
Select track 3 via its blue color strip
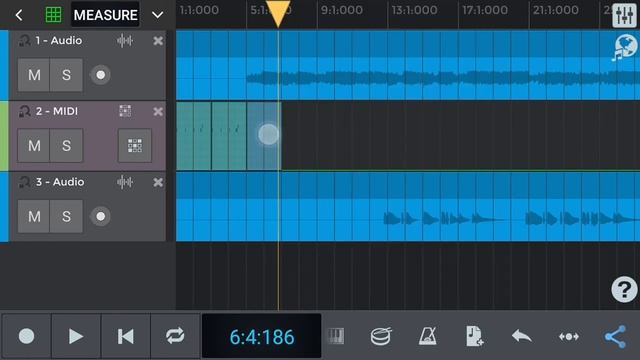(4, 207)
